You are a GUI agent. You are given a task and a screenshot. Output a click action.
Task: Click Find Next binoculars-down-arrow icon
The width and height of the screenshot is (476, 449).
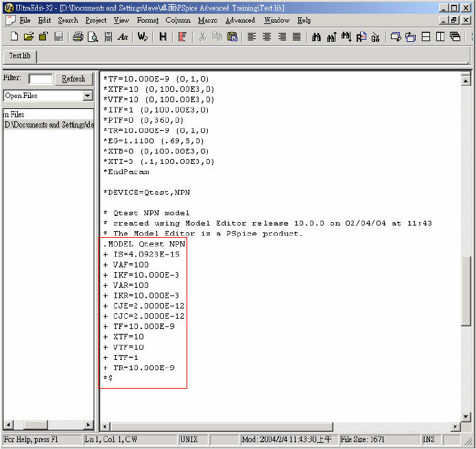click(346, 37)
